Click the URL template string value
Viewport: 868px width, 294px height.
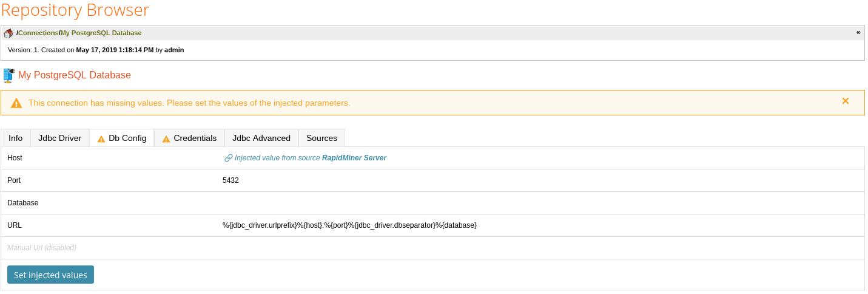click(349, 225)
